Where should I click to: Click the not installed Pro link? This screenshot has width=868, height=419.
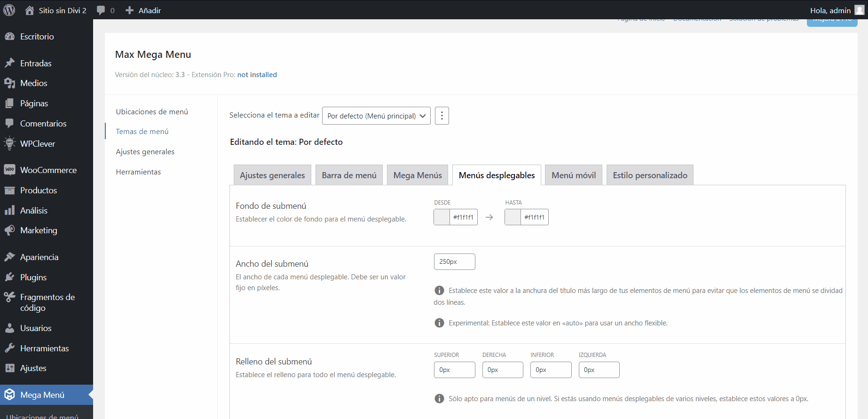pyautogui.click(x=257, y=75)
